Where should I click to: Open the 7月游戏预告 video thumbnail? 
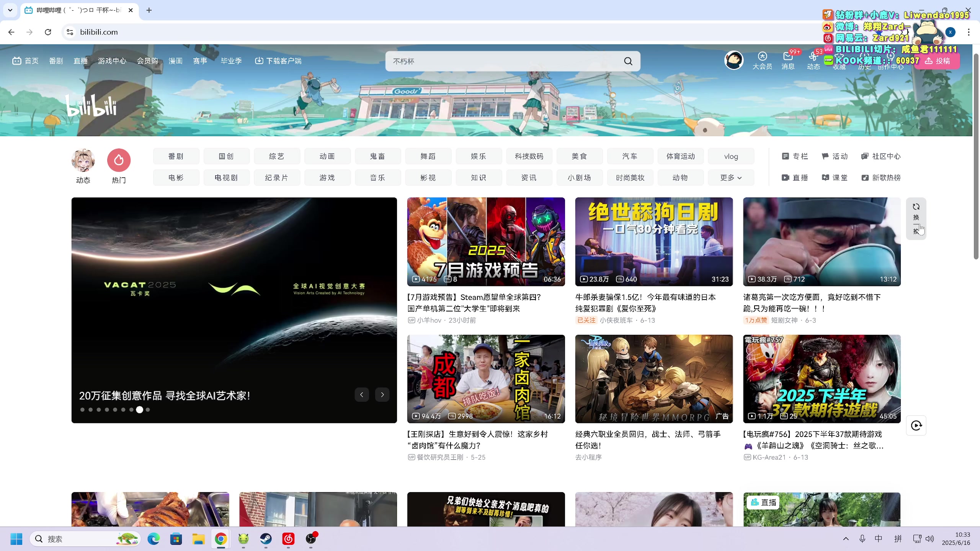(x=486, y=242)
